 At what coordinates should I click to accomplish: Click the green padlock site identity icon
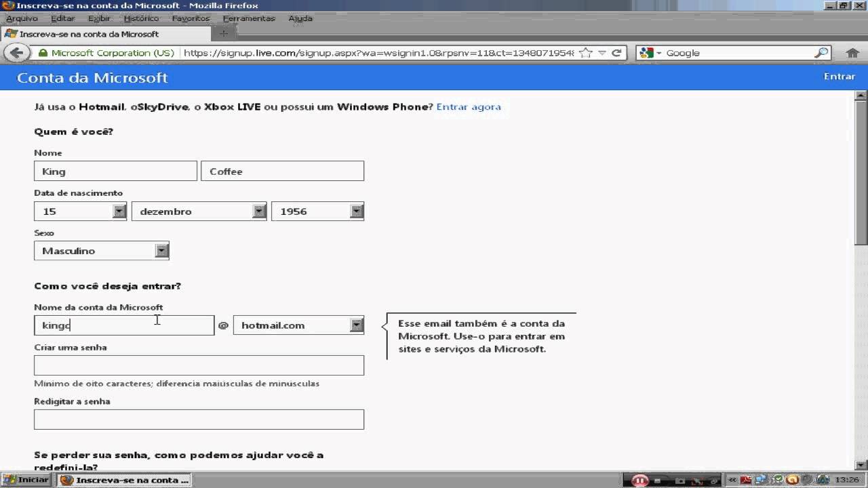pyautogui.click(x=43, y=53)
